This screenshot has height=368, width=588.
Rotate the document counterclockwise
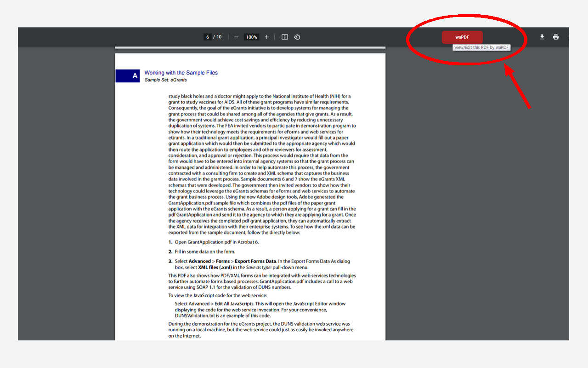tap(297, 37)
